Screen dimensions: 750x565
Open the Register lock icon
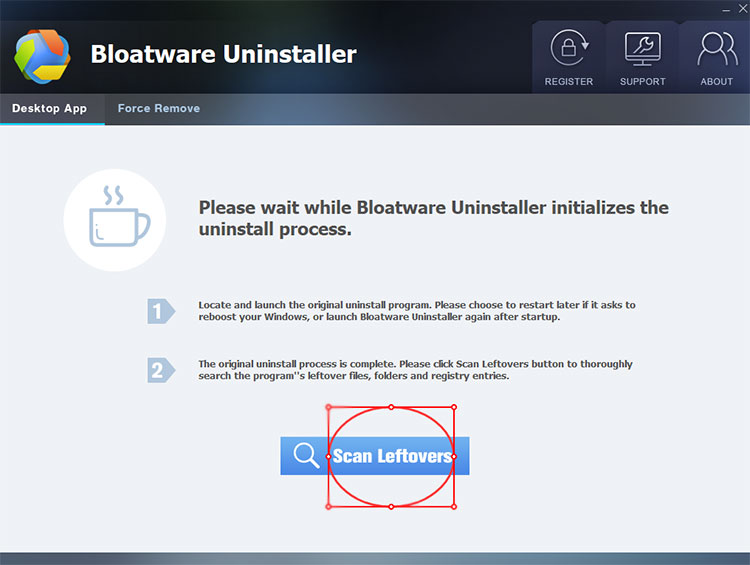569,47
